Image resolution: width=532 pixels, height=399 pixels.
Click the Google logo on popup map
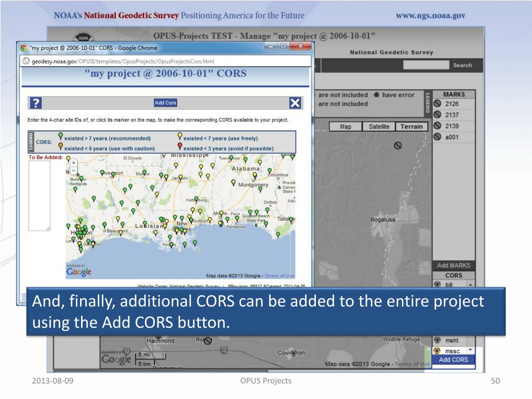[79, 271]
